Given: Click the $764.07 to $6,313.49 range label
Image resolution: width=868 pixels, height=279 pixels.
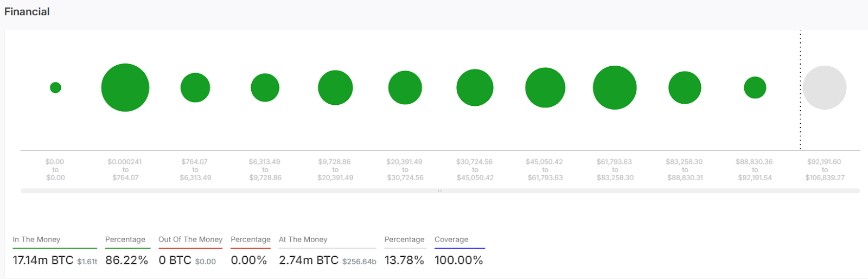Looking at the screenshot, I should pos(195,169).
